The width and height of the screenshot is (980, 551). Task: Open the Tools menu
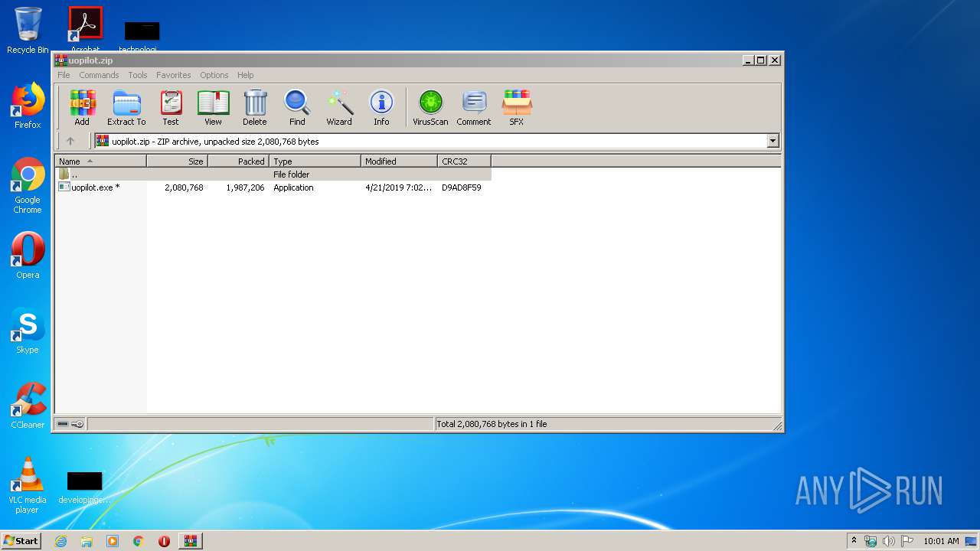point(138,75)
